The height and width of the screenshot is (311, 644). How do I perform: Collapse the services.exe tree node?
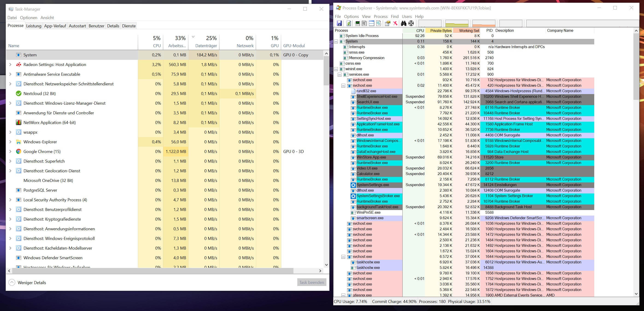click(340, 75)
